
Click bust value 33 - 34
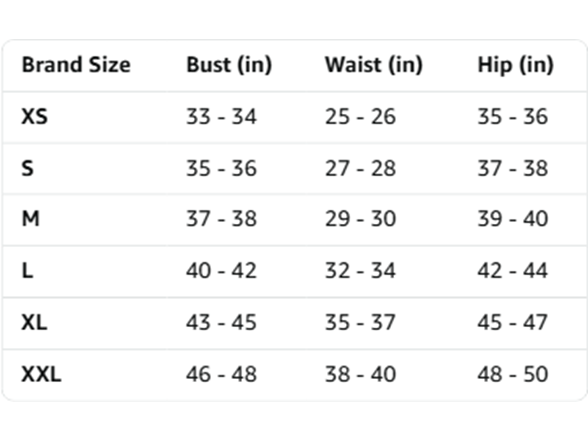221,116
